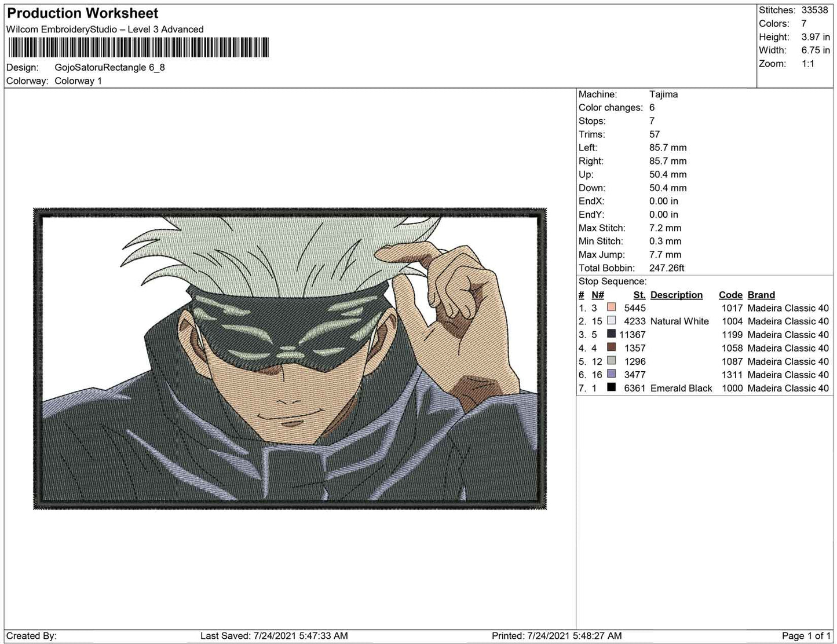Click the Production Worksheet title
Screen dimensions: 837x644
[x=83, y=13]
